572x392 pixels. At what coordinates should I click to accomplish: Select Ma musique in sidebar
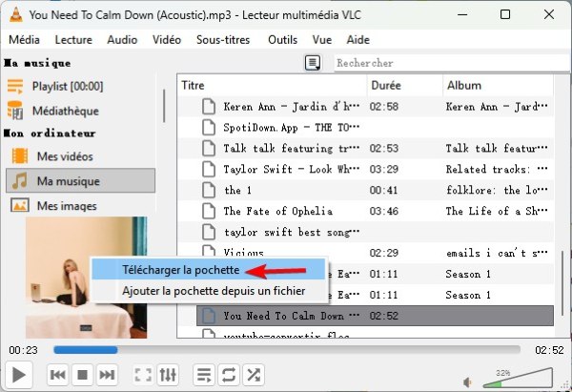pyautogui.click(x=80, y=180)
